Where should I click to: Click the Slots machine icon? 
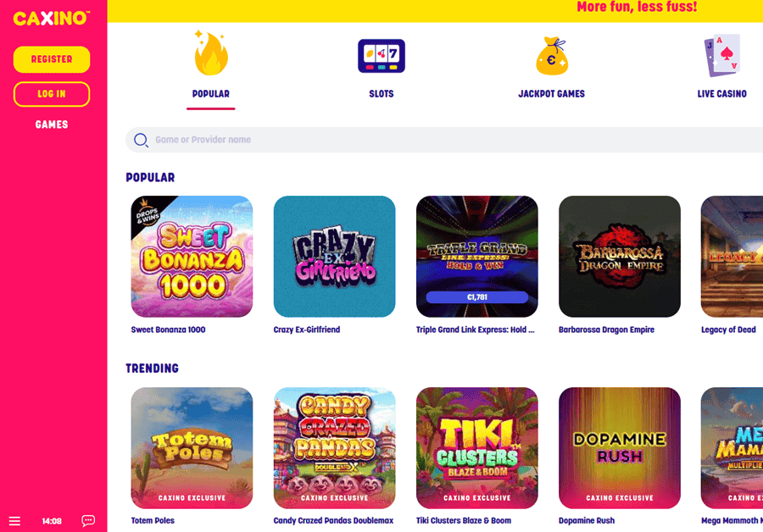(x=381, y=56)
